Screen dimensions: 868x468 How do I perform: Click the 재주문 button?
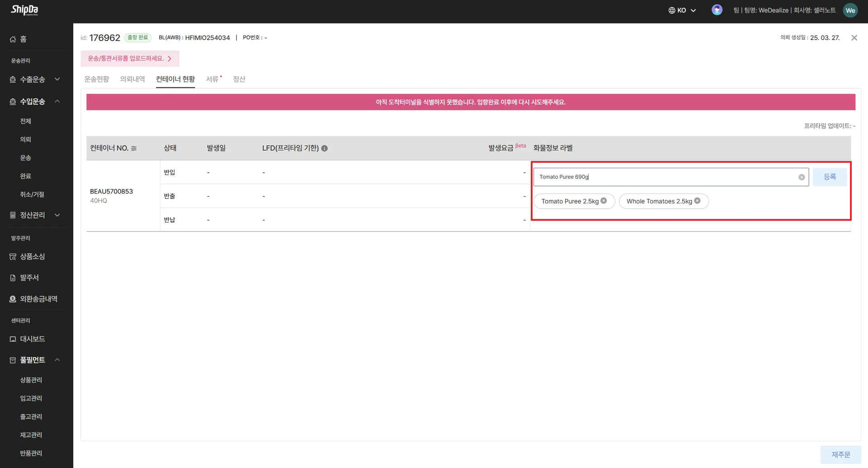[840, 454]
